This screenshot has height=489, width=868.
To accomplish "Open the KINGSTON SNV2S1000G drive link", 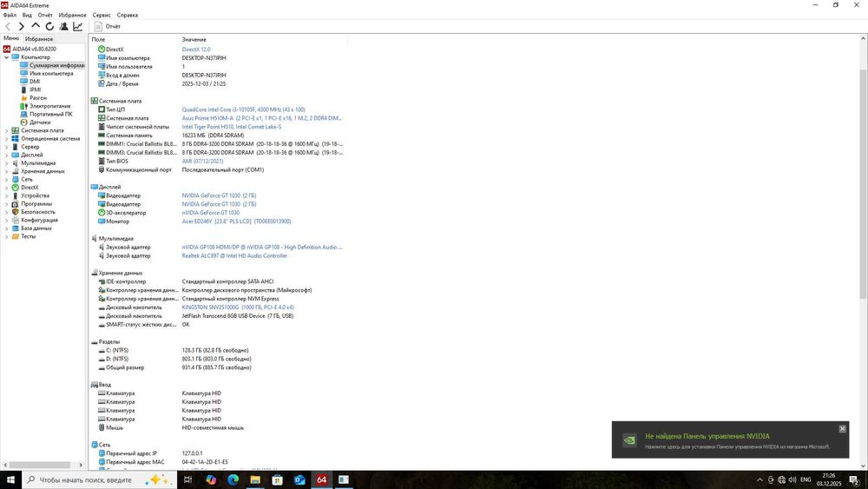I will click(x=238, y=307).
